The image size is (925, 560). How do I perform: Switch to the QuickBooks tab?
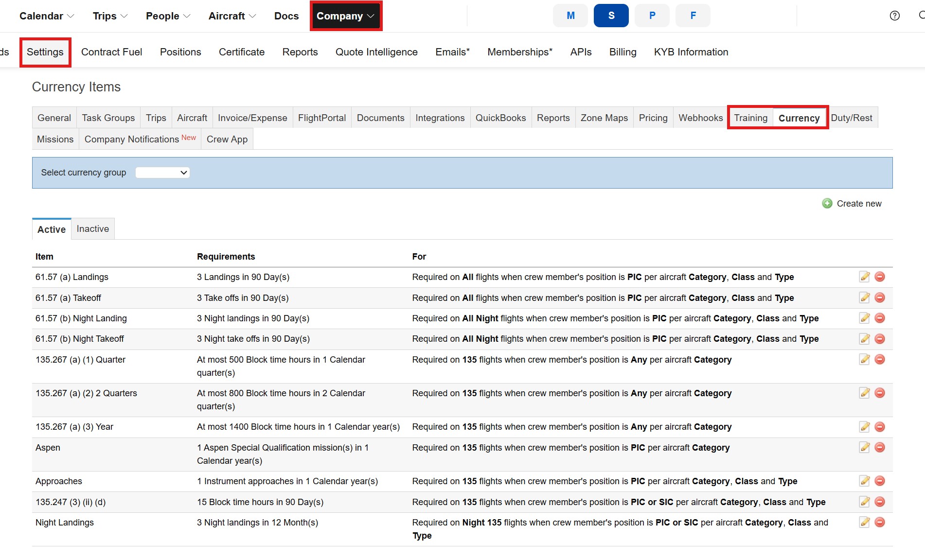point(501,118)
